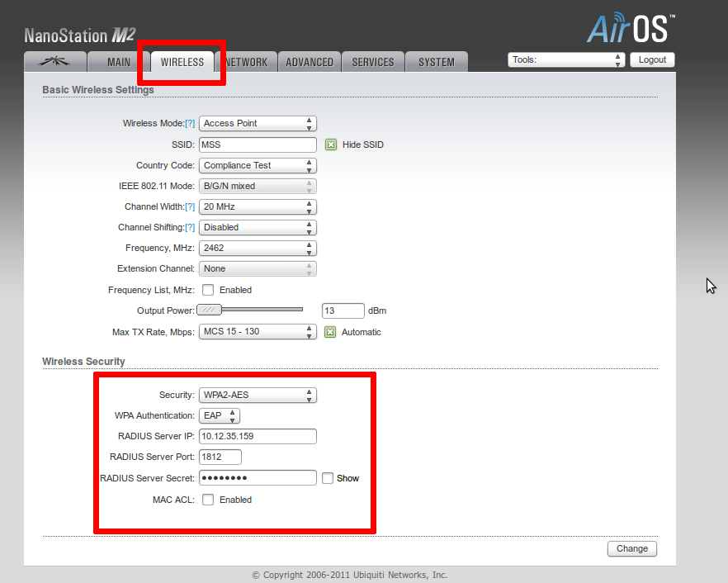Click the Basic Wireless Settings heading
Screen dimensions: 728x583
click(98, 90)
